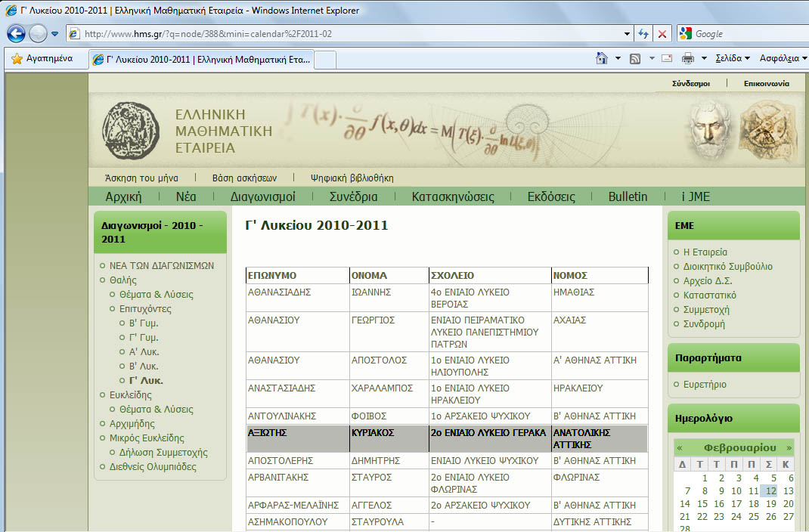
Task: Click the Print printer icon
Action: tap(688, 58)
